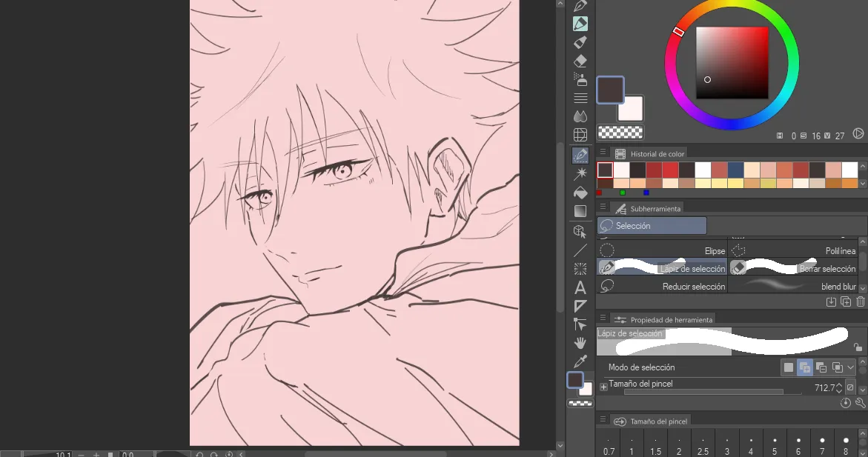Select the Eraser tool in toolbar
868x457 pixels.
[580, 61]
